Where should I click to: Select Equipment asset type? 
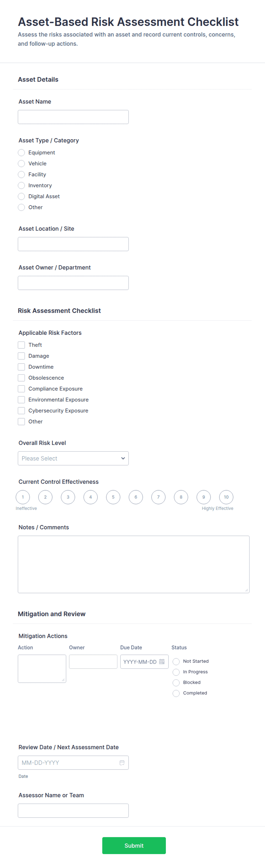(21, 153)
